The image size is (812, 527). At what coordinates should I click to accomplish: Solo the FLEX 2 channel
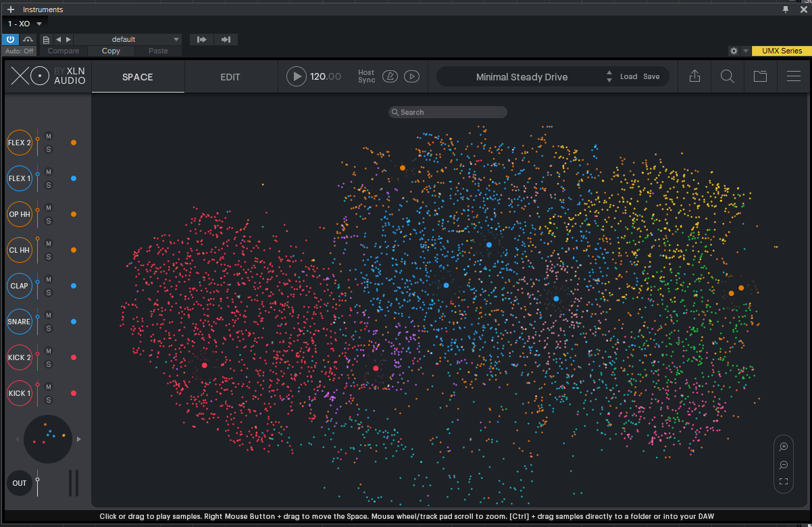point(49,149)
